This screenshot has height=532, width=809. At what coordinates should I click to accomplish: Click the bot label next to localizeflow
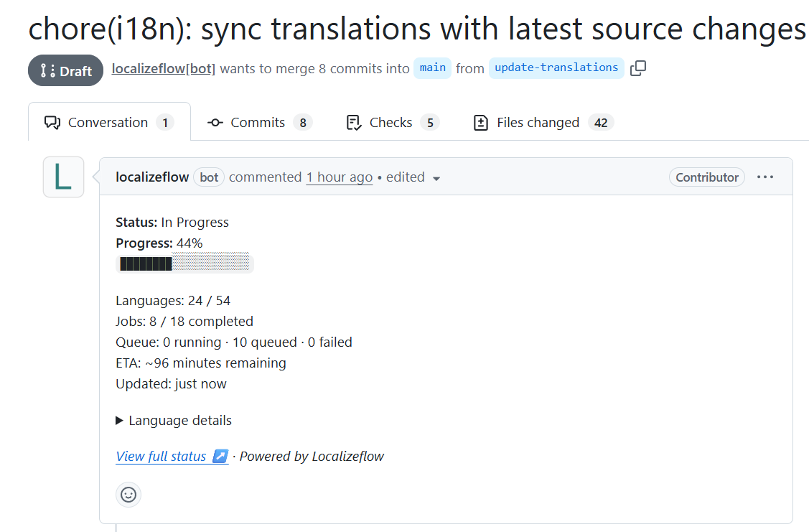point(209,177)
